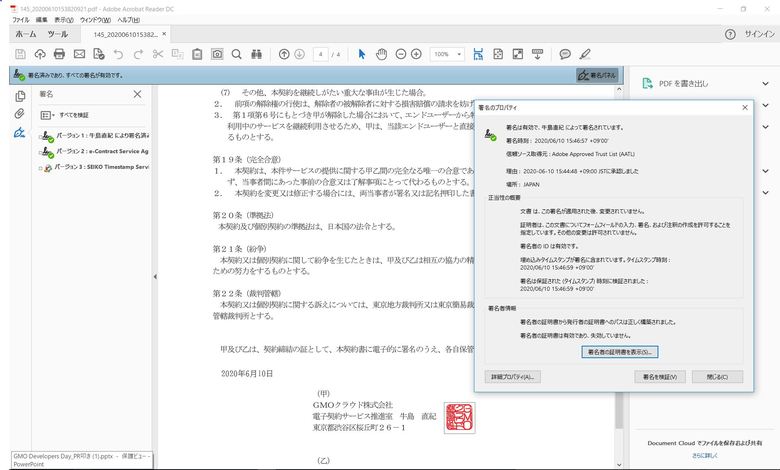Click the speech bubble Comment icon

565,54
